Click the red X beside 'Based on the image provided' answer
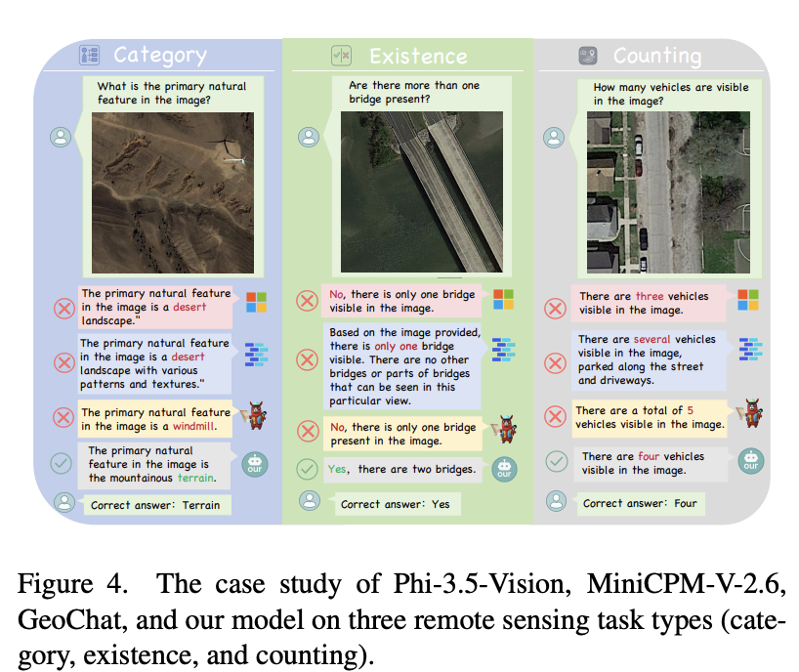 click(x=308, y=359)
